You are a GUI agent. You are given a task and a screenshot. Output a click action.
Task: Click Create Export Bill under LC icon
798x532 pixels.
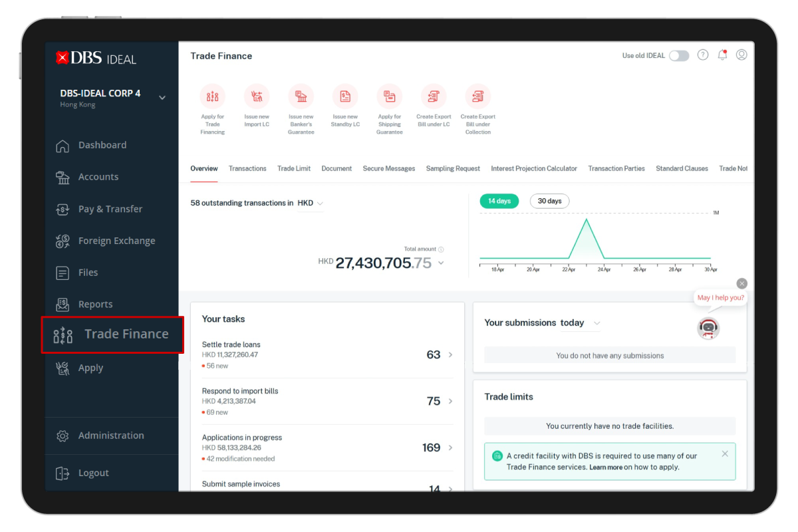pos(434,96)
